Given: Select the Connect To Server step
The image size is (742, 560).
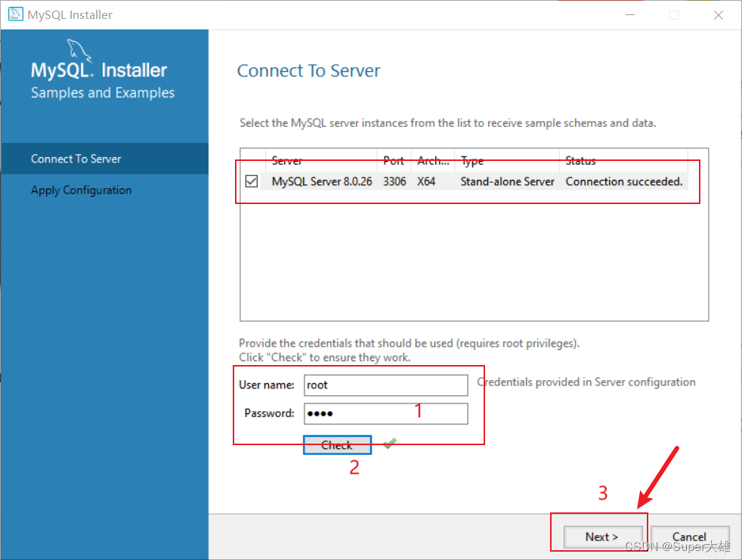Looking at the screenshot, I should [104, 159].
